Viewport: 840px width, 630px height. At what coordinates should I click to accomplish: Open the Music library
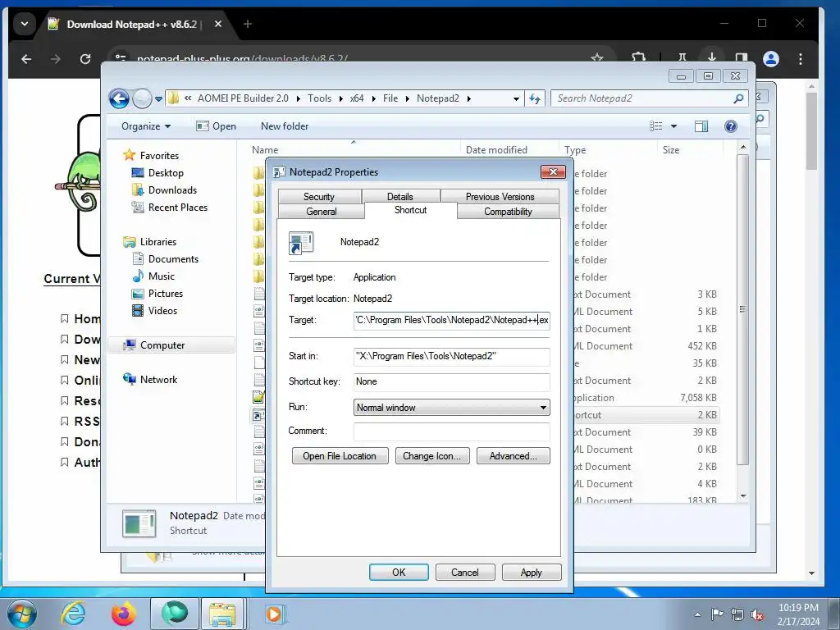(x=162, y=276)
